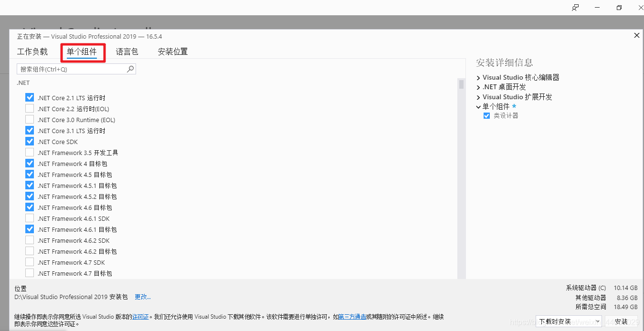Uncheck .NET Framework 4.6.1 目标包
644x331 pixels.
(x=30, y=229)
